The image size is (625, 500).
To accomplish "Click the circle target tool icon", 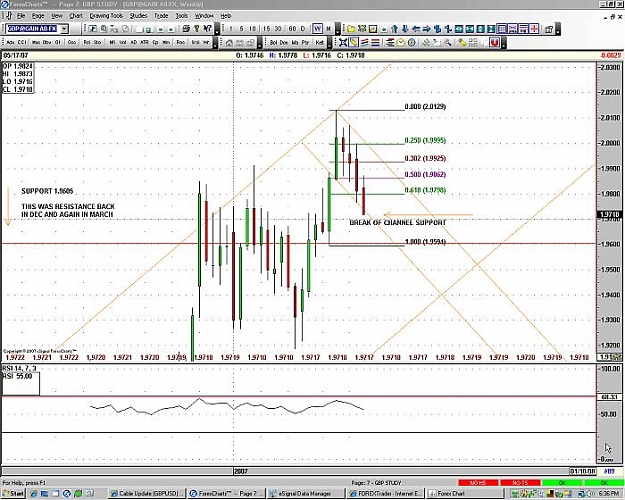I will tap(411, 42).
